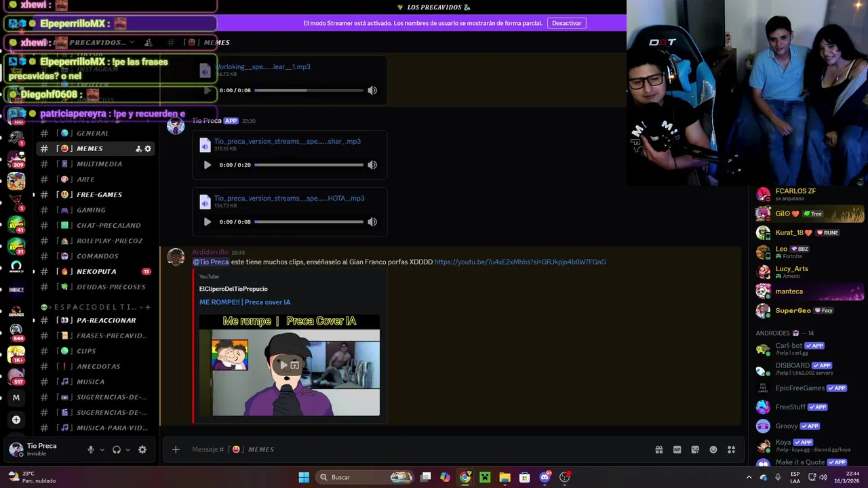The width and height of the screenshot is (868, 488).
Task: Open the ME ROMPE!! Preca cover IA video title
Action: (245, 302)
